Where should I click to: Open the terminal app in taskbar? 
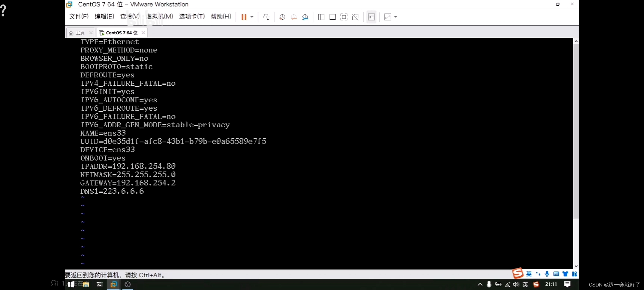(100, 284)
